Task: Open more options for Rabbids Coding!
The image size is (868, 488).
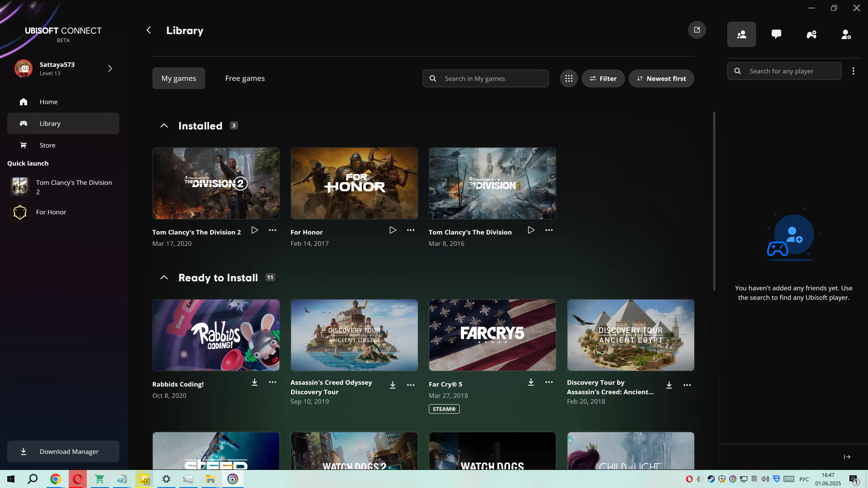Action: (273, 382)
